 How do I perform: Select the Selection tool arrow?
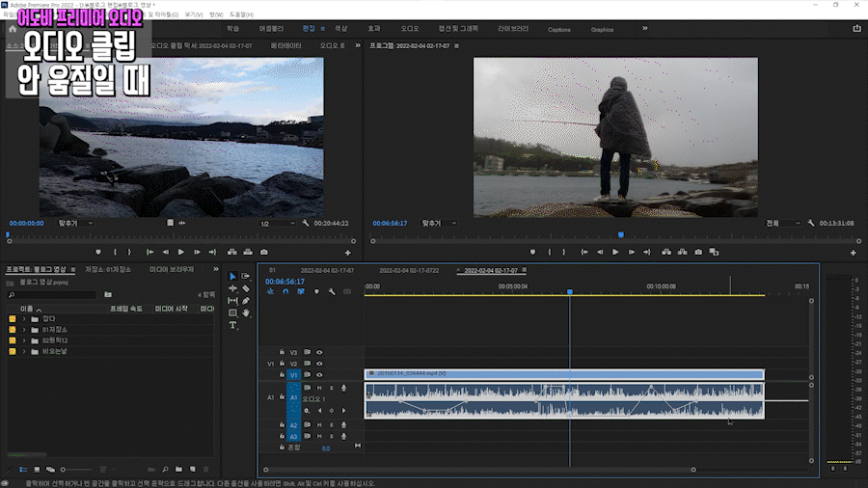[x=232, y=276]
